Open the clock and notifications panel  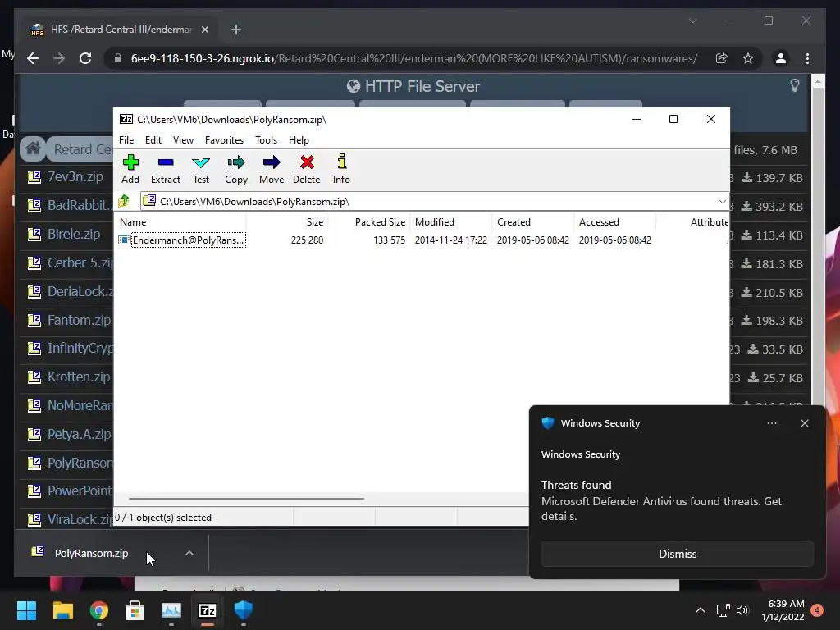tap(792, 610)
